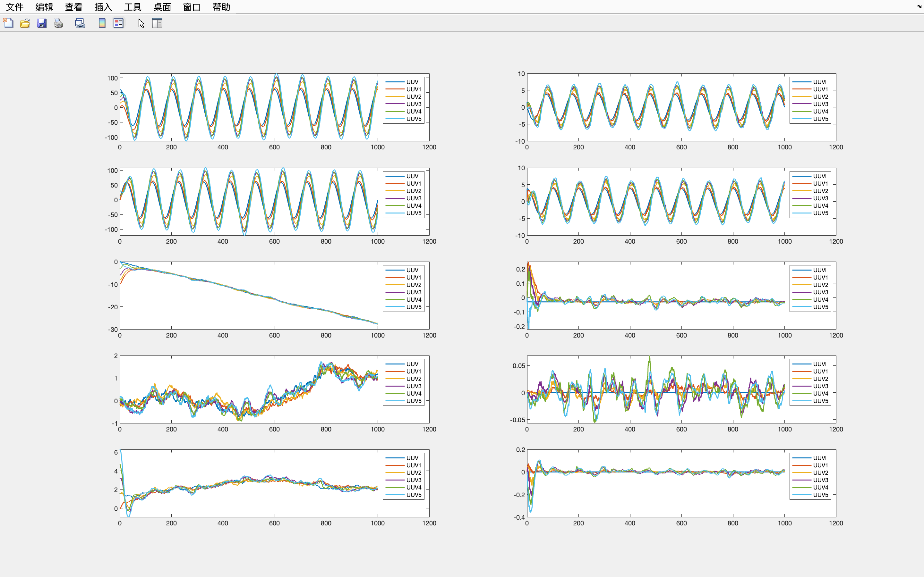Expand the 插入 menu
This screenshot has height=577, width=924.
(103, 7)
